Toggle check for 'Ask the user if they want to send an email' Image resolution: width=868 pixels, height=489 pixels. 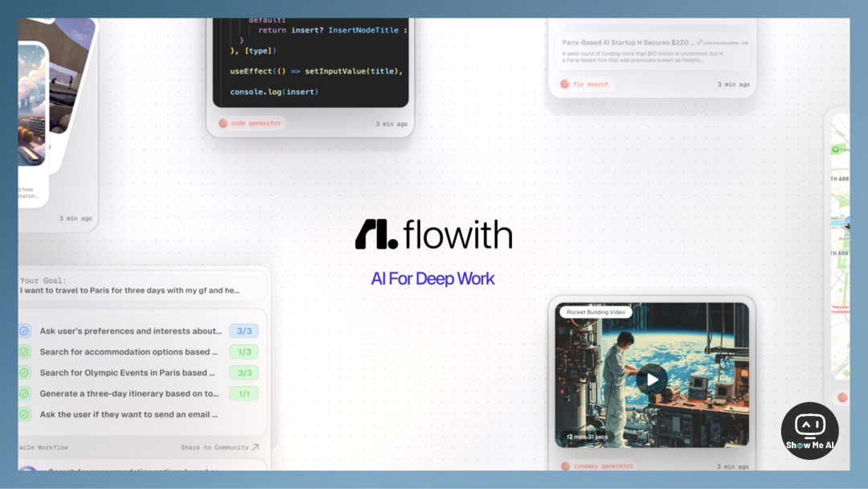coord(24,414)
